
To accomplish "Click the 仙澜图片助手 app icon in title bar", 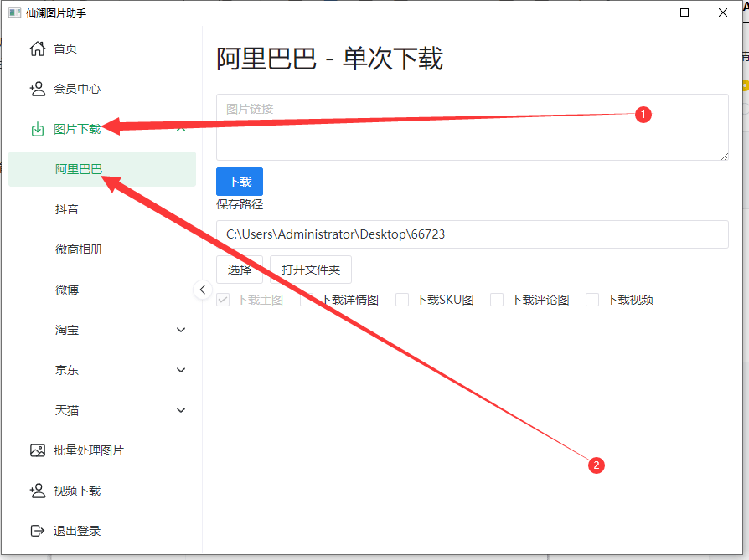I will pyautogui.click(x=15, y=13).
